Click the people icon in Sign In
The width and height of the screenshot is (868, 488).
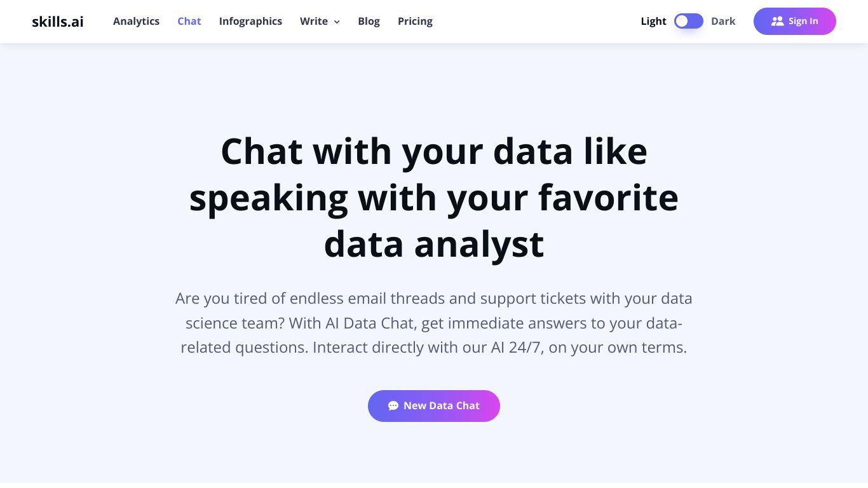(x=778, y=21)
